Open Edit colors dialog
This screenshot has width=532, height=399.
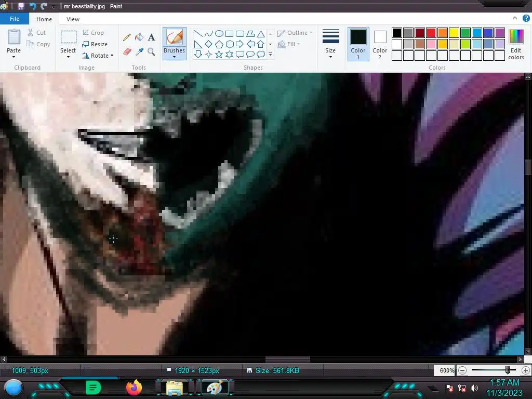[516, 44]
